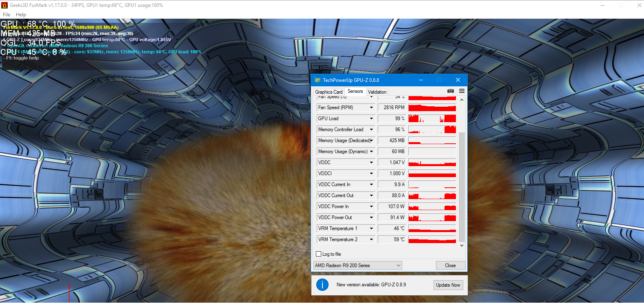Click the Update Now button
Screen dimensions: 644x303
448,285
